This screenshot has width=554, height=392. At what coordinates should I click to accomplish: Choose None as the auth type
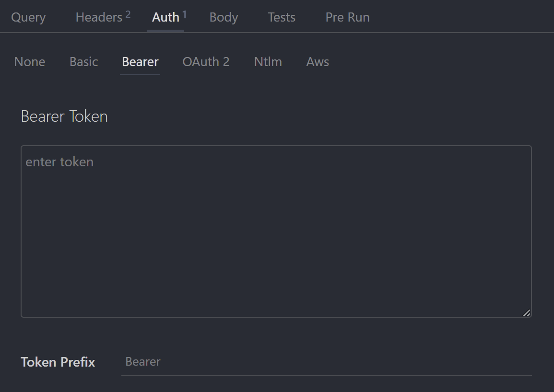pos(30,62)
